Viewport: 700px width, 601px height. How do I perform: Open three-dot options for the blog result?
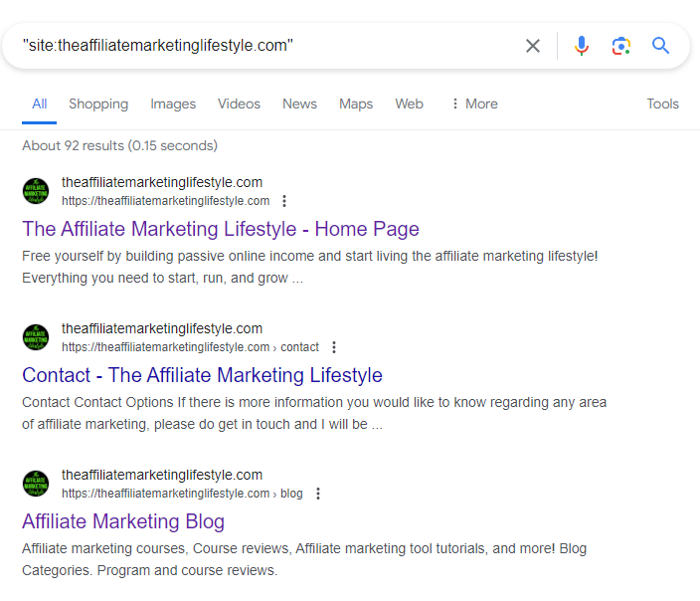pyautogui.click(x=317, y=494)
